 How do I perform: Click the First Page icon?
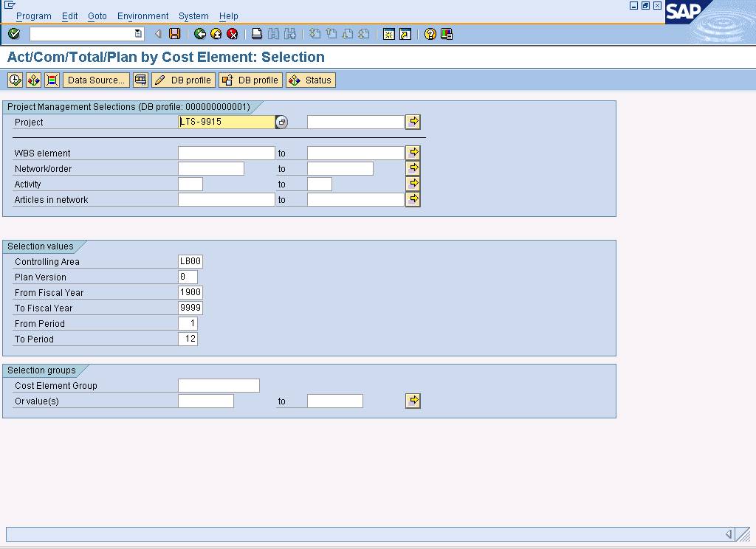coord(315,34)
